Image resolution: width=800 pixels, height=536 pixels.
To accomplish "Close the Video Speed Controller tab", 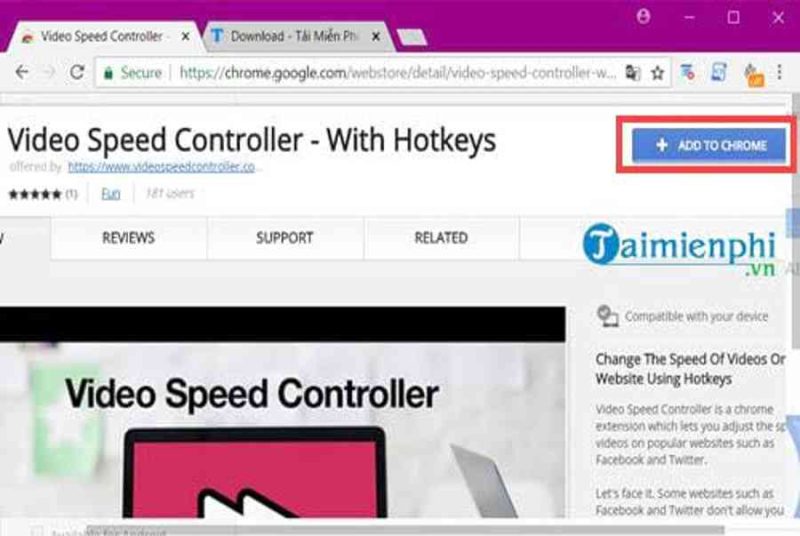I will click(186, 37).
